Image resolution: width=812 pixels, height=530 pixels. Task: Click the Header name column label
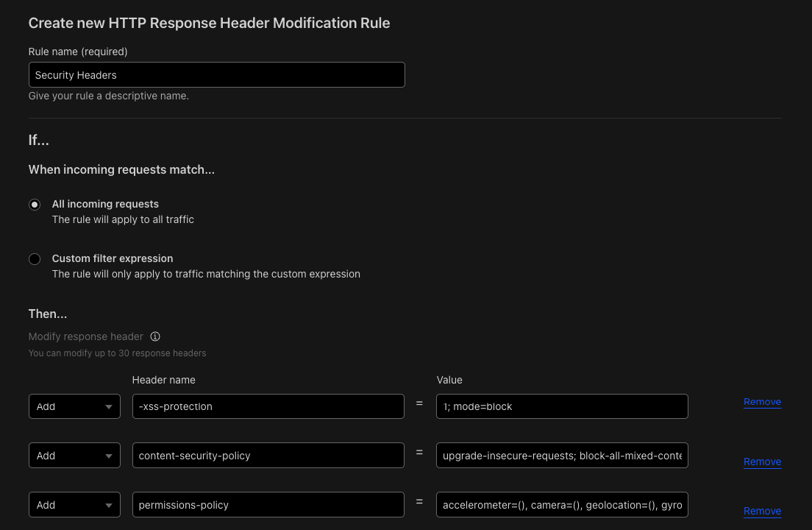coord(163,380)
